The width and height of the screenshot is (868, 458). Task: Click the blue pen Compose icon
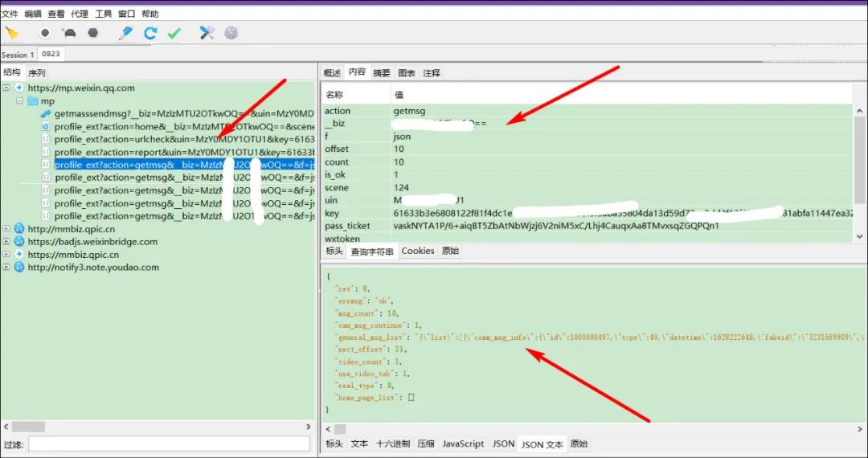tap(125, 33)
